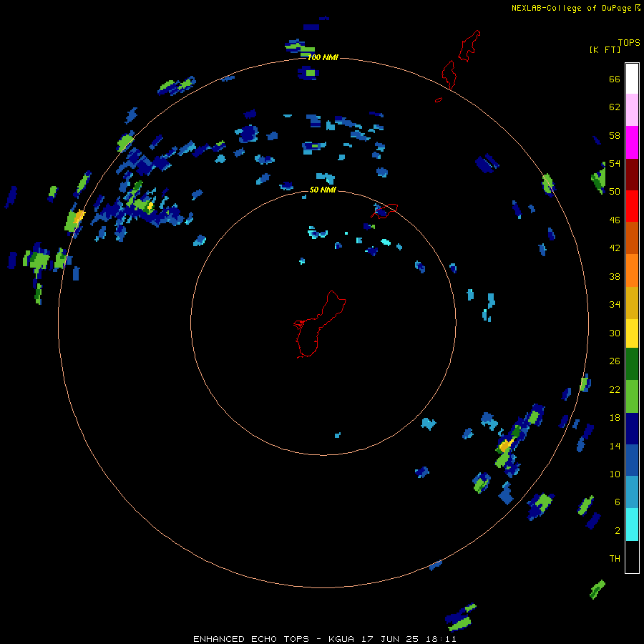The height and width of the screenshot is (644, 644).
Task: Click the gold 38 kft legend swatch
Action: coord(632,303)
